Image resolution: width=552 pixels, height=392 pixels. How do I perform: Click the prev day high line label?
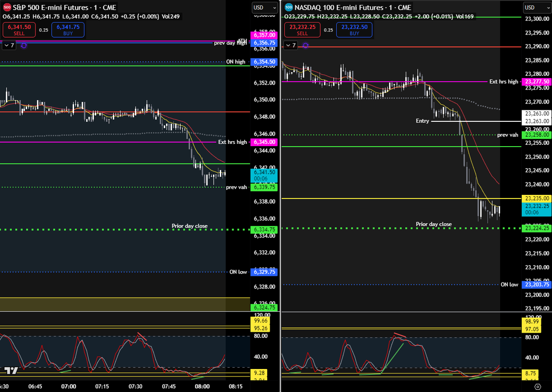pyautogui.click(x=230, y=43)
